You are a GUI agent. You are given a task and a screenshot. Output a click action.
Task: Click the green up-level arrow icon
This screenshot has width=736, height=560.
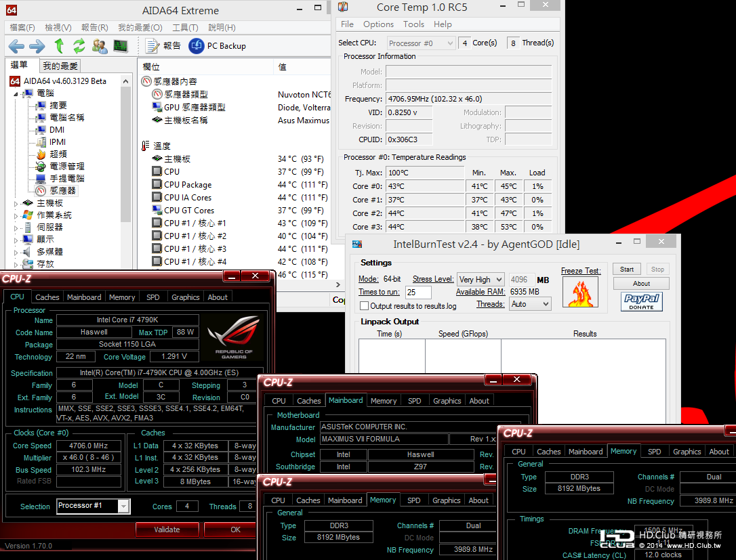59,46
